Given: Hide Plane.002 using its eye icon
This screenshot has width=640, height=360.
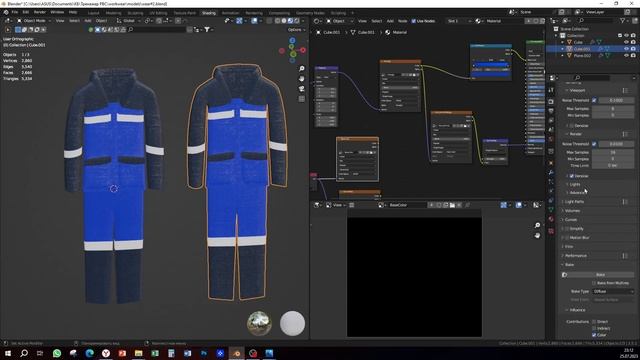Looking at the screenshot, I should coord(627,55).
